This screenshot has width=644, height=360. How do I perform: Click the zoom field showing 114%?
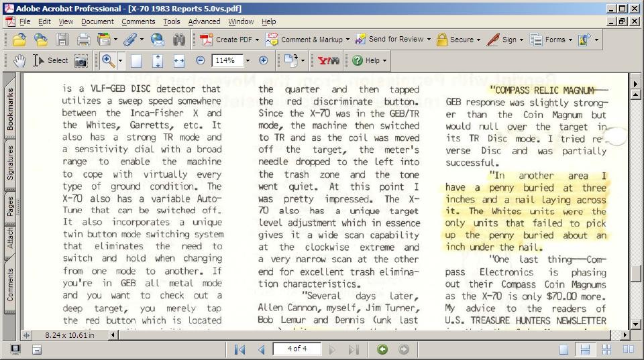click(x=227, y=61)
